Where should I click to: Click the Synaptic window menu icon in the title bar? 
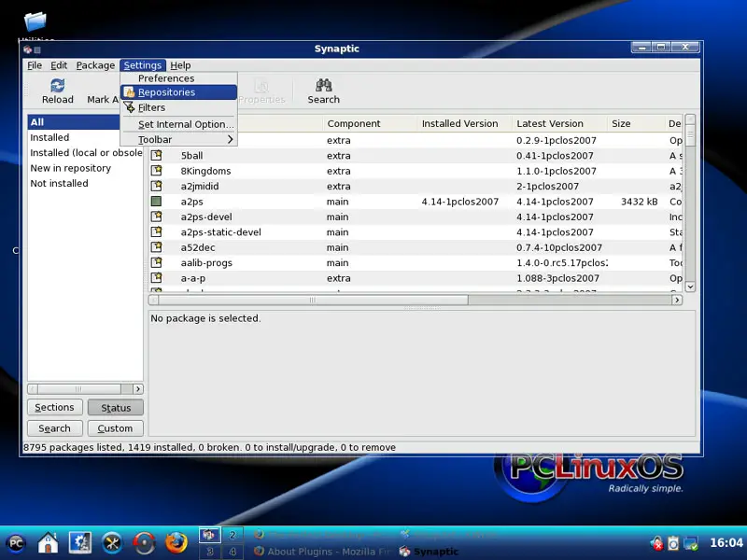[x=27, y=49]
